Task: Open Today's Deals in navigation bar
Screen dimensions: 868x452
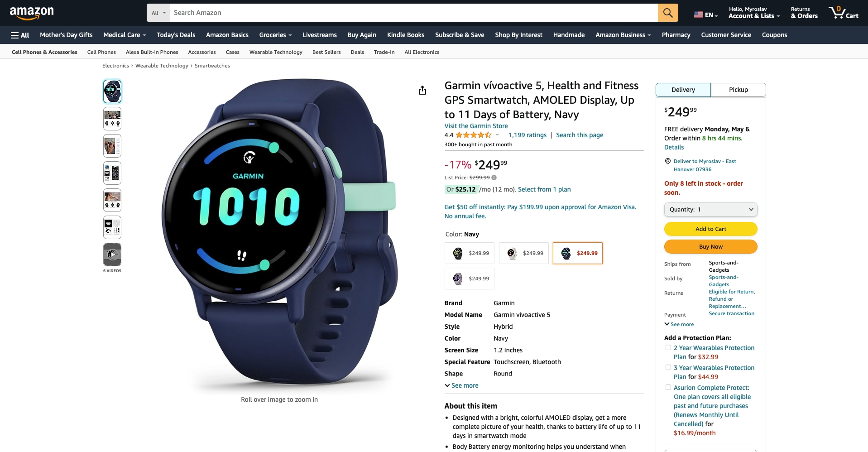Action: [176, 35]
